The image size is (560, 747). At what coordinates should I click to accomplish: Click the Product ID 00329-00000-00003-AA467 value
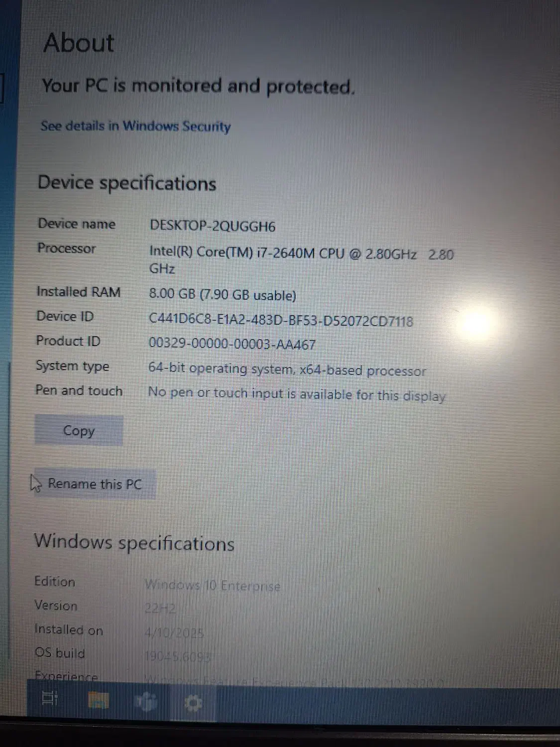coord(232,344)
